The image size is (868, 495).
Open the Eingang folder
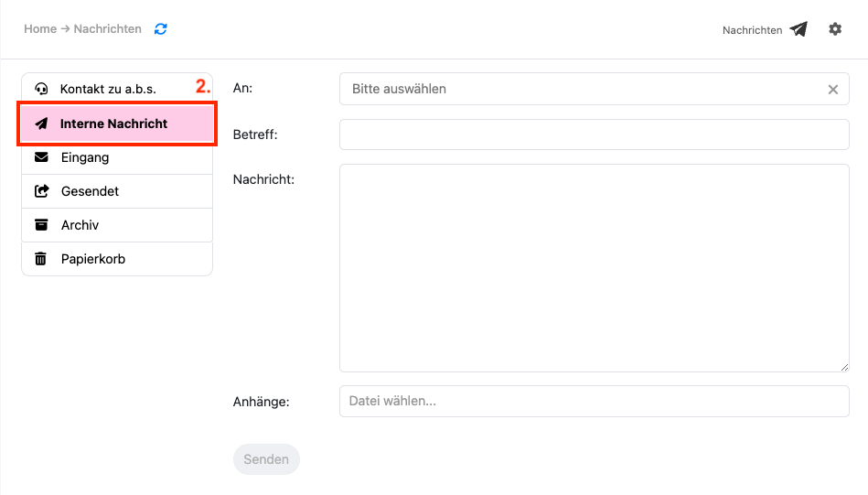point(85,157)
